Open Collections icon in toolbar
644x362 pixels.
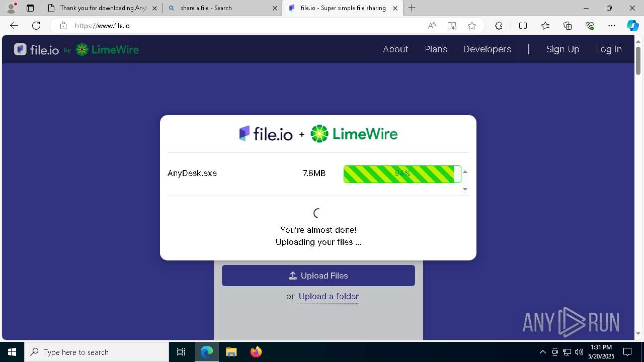point(568,26)
